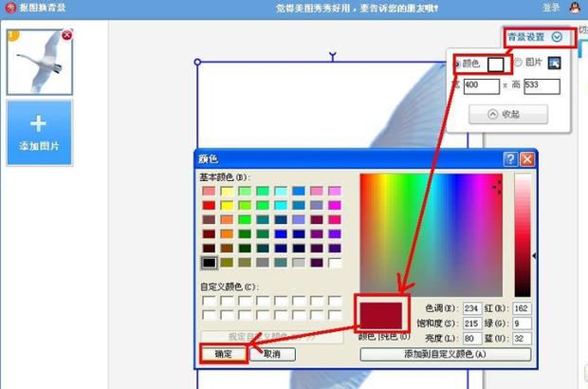The height and width of the screenshot is (389, 588).
Task: Click the app logo in title bar
Action: point(9,7)
